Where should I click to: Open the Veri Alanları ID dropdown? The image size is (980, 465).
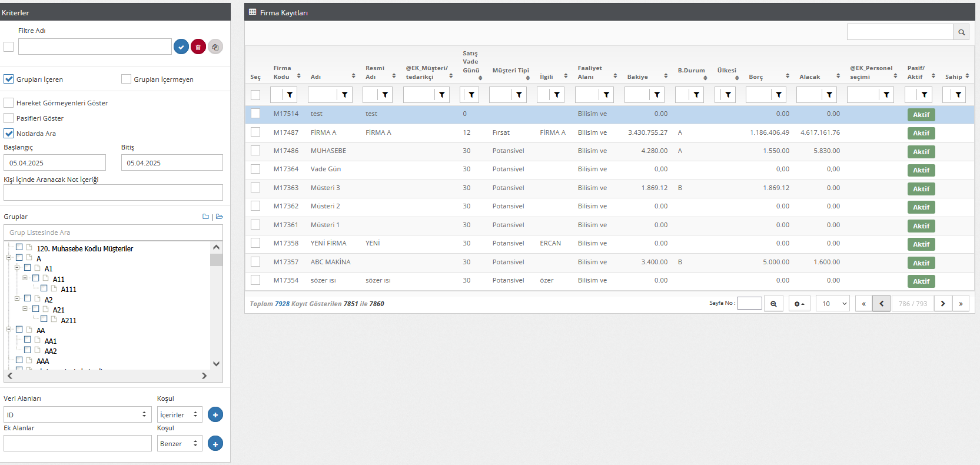[x=78, y=415]
